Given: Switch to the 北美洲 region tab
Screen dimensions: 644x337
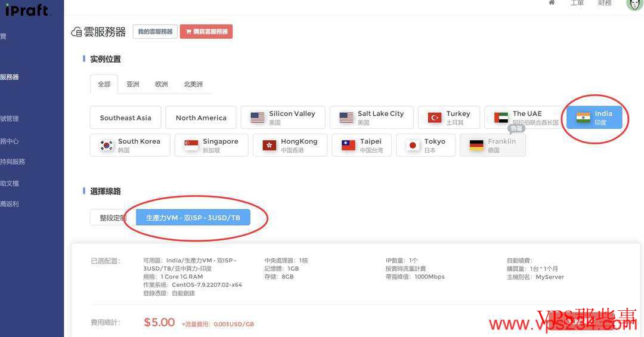Looking at the screenshot, I should click(x=193, y=84).
